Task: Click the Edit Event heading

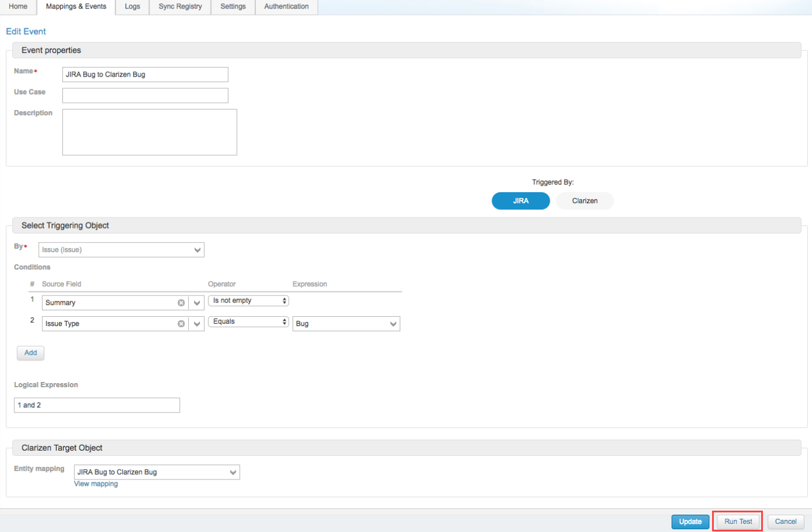Action: pyautogui.click(x=26, y=32)
